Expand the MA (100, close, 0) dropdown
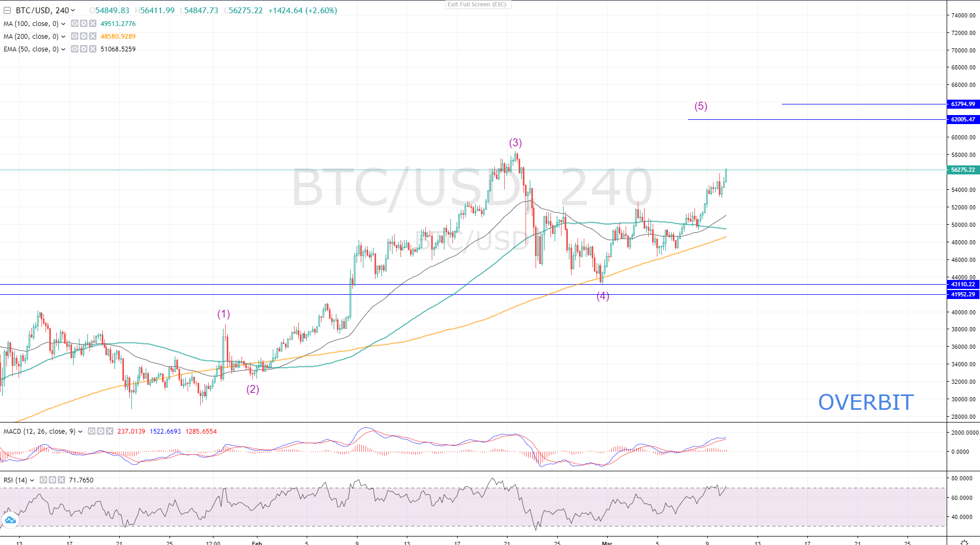980x545 pixels. [x=63, y=24]
